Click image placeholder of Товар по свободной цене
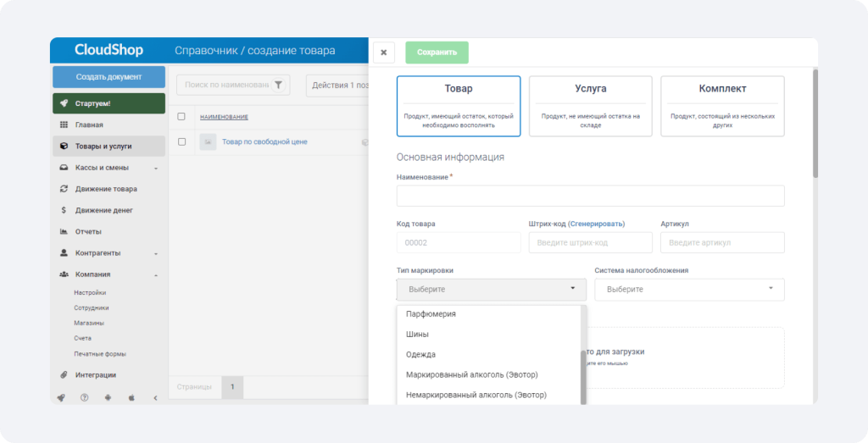868x443 pixels. (x=208, y=142)
